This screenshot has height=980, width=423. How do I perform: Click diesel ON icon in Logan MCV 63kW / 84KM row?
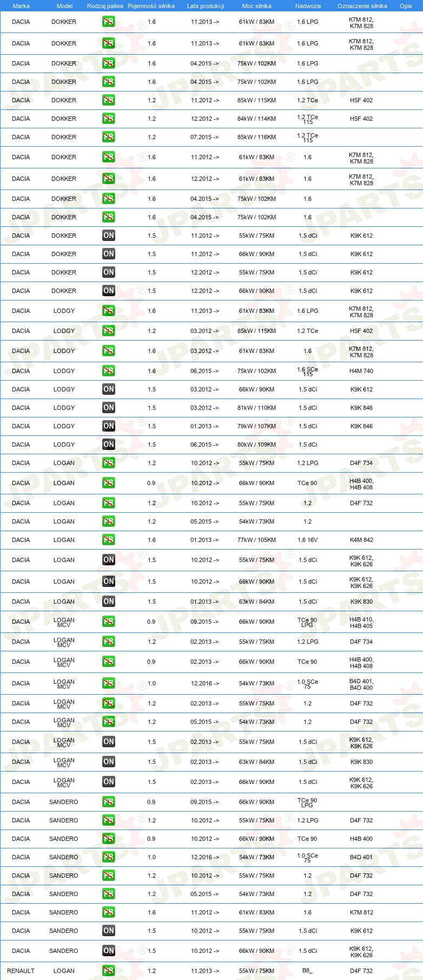pos(109,762)
